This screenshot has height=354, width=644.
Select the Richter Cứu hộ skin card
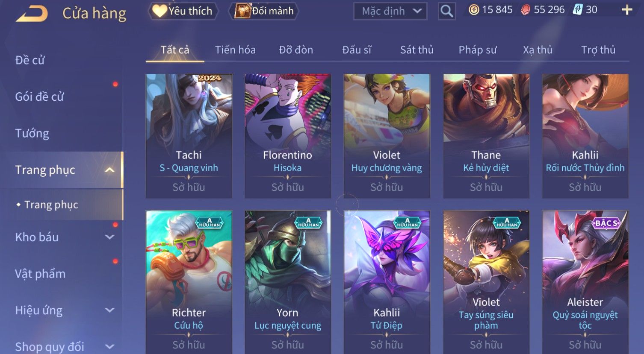pos(189,282)
